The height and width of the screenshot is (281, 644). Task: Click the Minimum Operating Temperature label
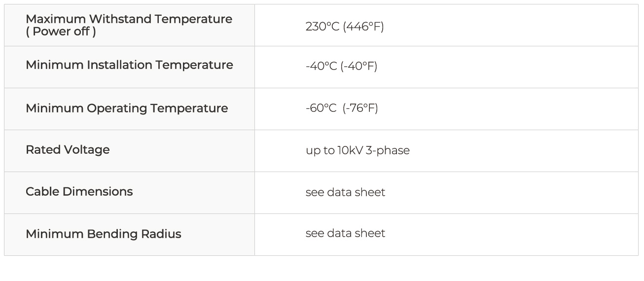[127, 108]
